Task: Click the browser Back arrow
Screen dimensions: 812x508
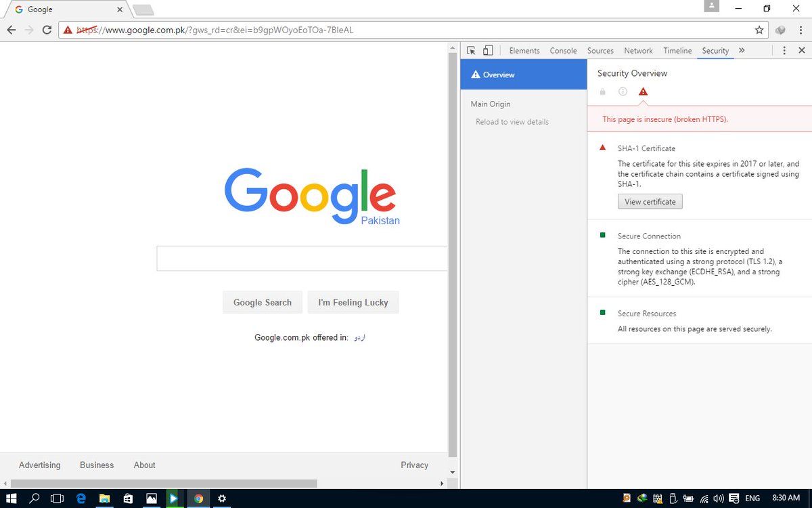Action: (x=12, y=30)
